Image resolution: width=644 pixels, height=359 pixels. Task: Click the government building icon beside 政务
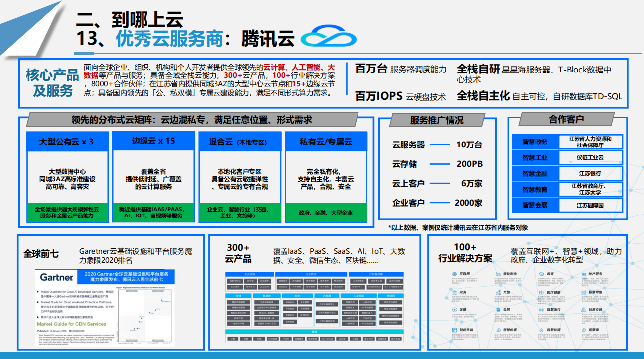[454, 292]
